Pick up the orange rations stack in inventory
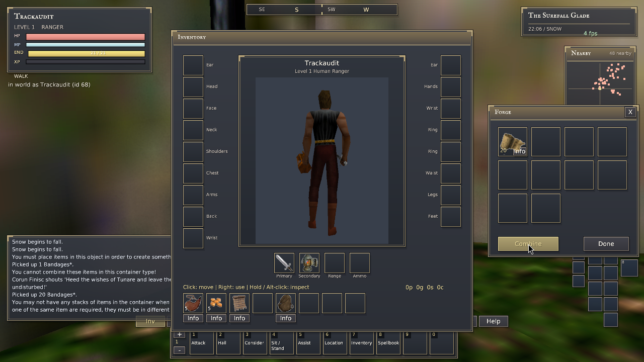644x362 pixels. pyautogui.click(x=216, y=303)
